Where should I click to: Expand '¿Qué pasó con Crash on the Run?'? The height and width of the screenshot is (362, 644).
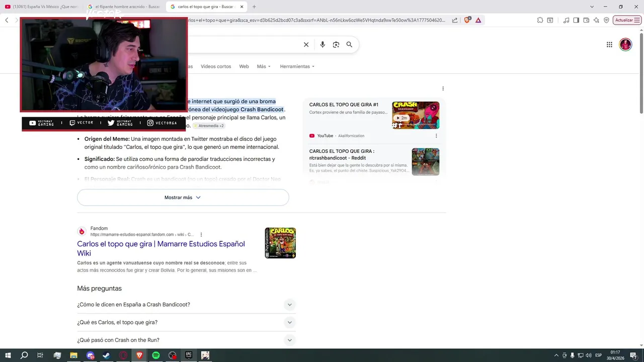[186, 340]
